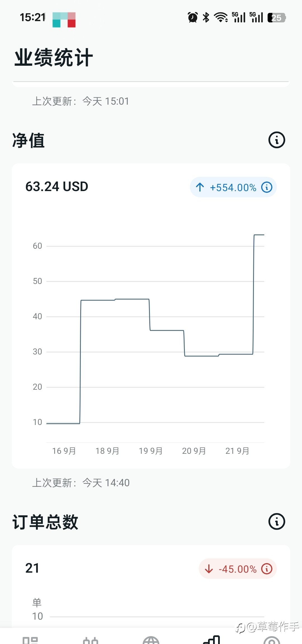
Task: Tap the 21 9月 point on chart axis
Action: [x=237, y=451]
